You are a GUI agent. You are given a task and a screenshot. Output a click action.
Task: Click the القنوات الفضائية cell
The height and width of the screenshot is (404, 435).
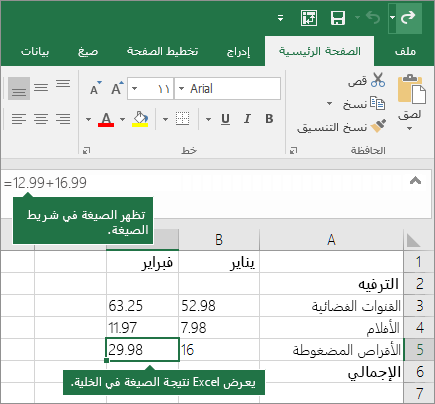coord(331,306)
